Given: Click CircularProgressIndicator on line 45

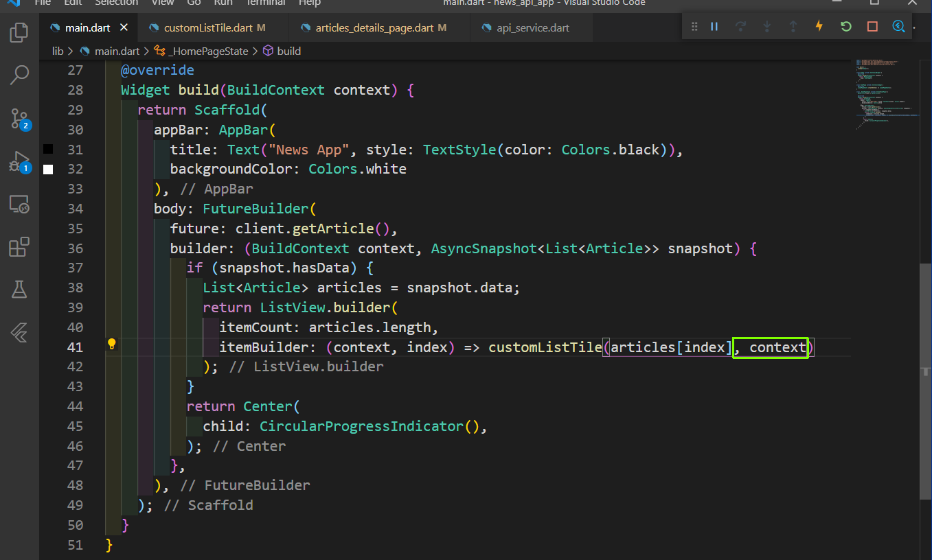Looking at the screenshot, I should pyautogui.click(x=362, y=426).
